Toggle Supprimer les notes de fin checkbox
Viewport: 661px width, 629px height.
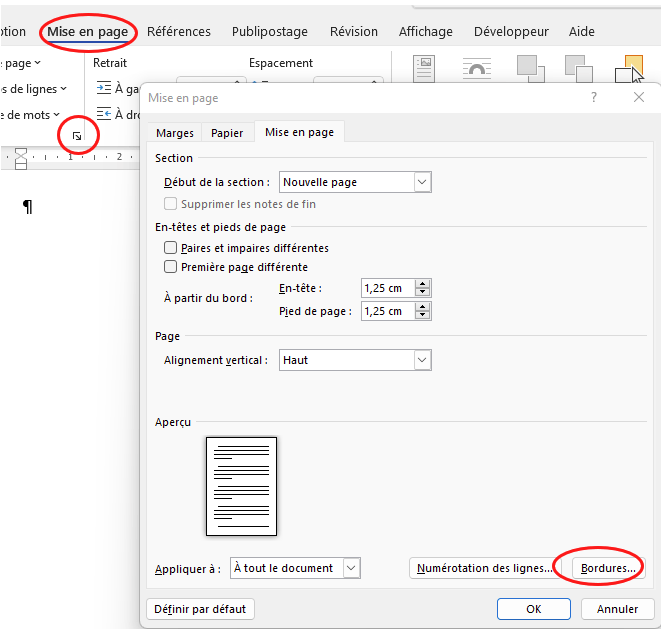tap(170, 204)
